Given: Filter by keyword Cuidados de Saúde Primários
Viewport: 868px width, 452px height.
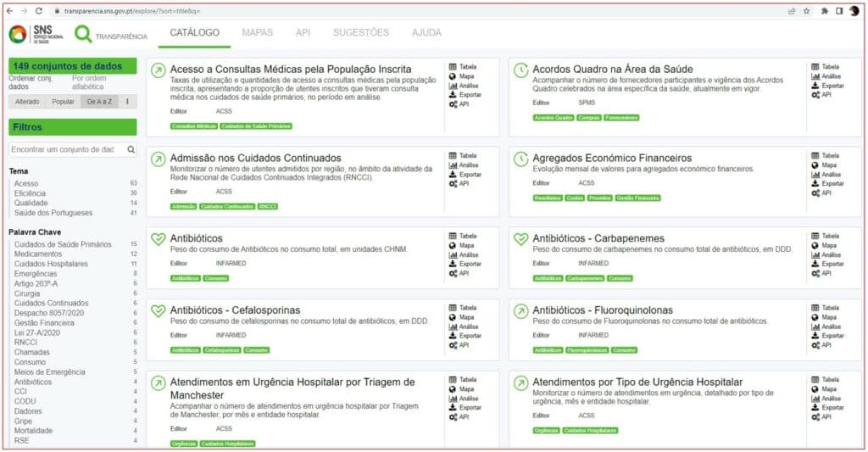Looking at the screenshot, I should [63, 244].
